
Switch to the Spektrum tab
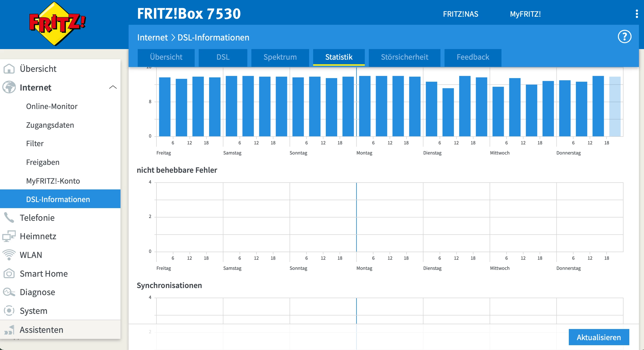[x=280, y=57]
